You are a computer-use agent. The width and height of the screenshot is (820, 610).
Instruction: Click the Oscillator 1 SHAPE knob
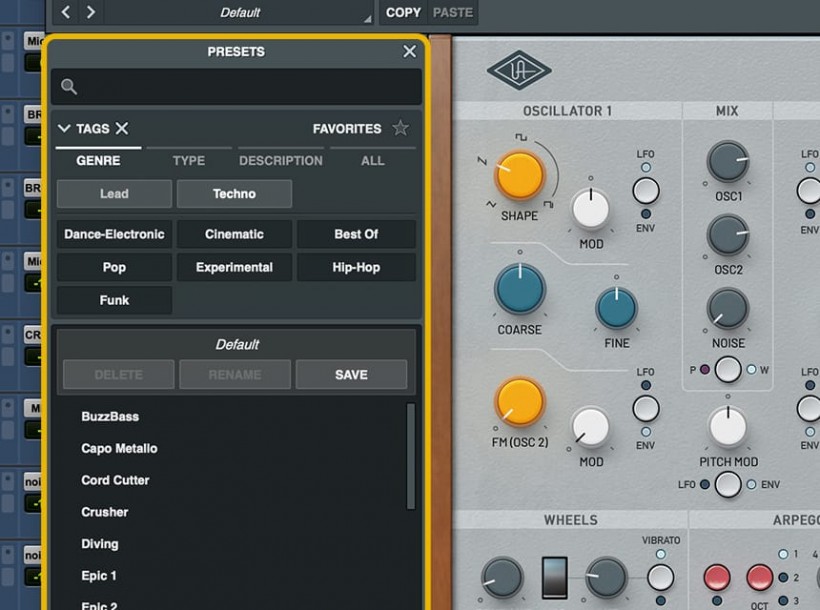[520, 176]
